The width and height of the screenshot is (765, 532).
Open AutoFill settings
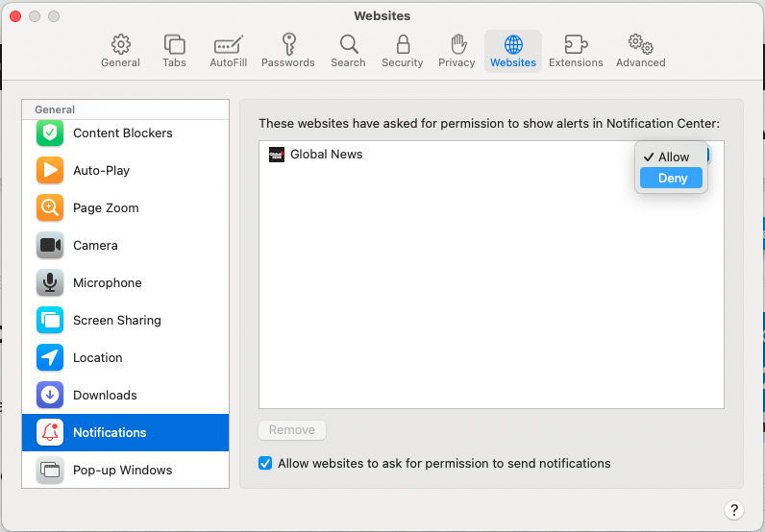tap(228, 51)
